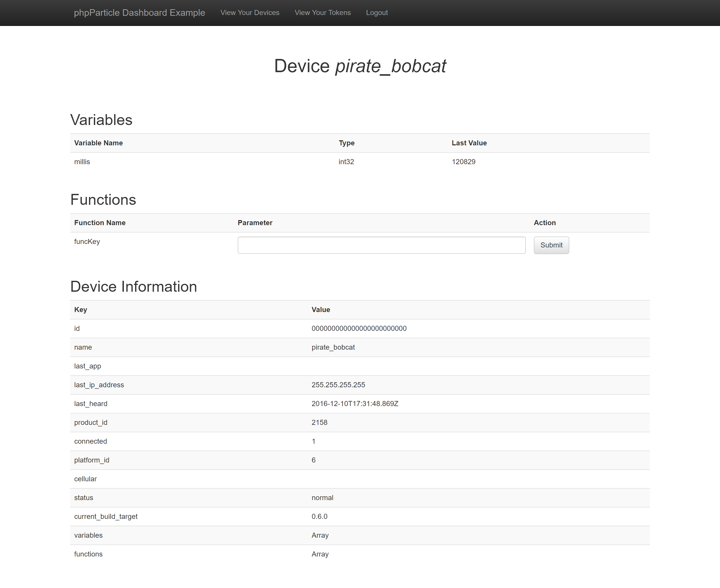This screenshot has width=720, height=588.
Task: Click the phpParticle Dashboard Example brand link
Action: pyautogui.click(x=139, y=12)
